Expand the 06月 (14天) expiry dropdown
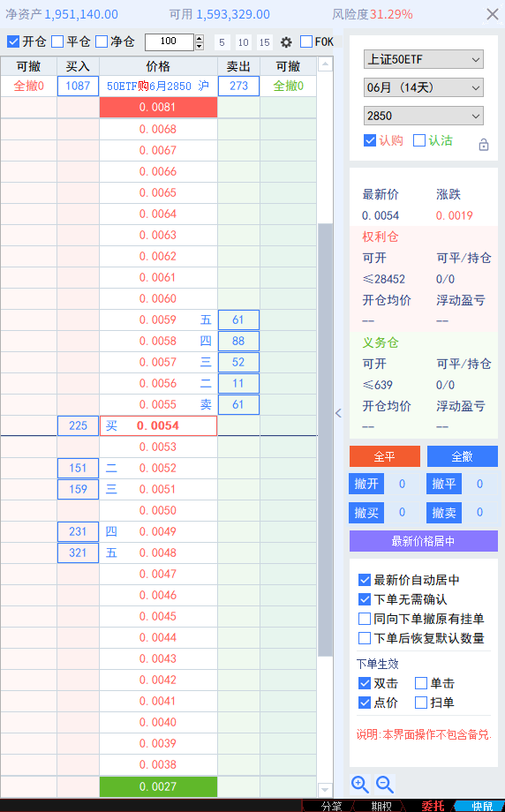 (424, 87)
